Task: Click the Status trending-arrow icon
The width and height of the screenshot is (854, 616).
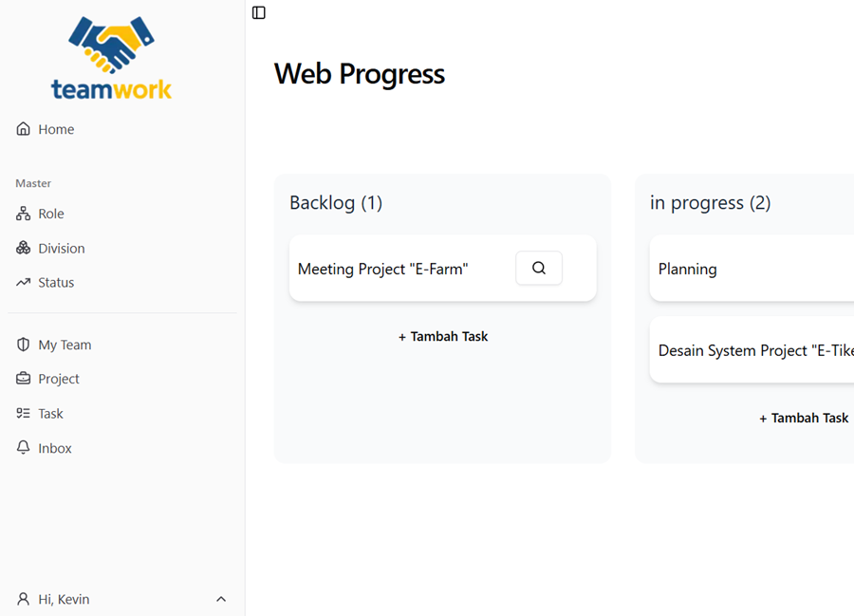Action: 22,282
